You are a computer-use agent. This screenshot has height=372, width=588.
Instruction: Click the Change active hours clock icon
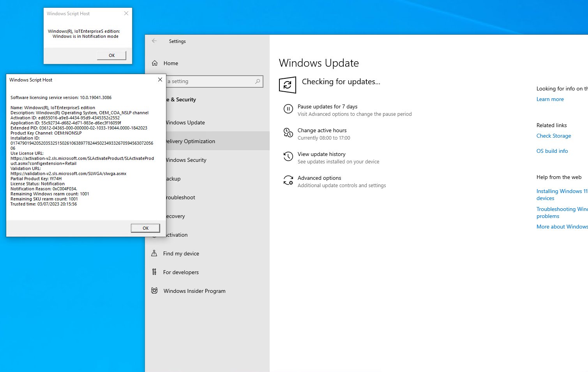pyautogui.click(x=288, y=133)
